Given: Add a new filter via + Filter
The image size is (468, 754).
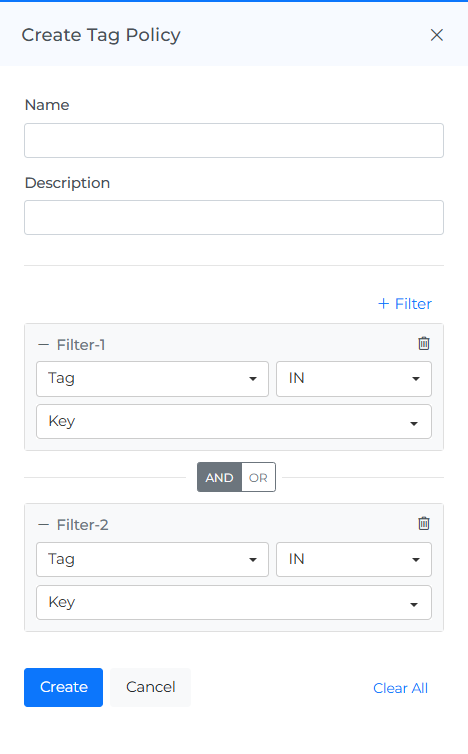Looking at the screenshot, I should [405, 304].
